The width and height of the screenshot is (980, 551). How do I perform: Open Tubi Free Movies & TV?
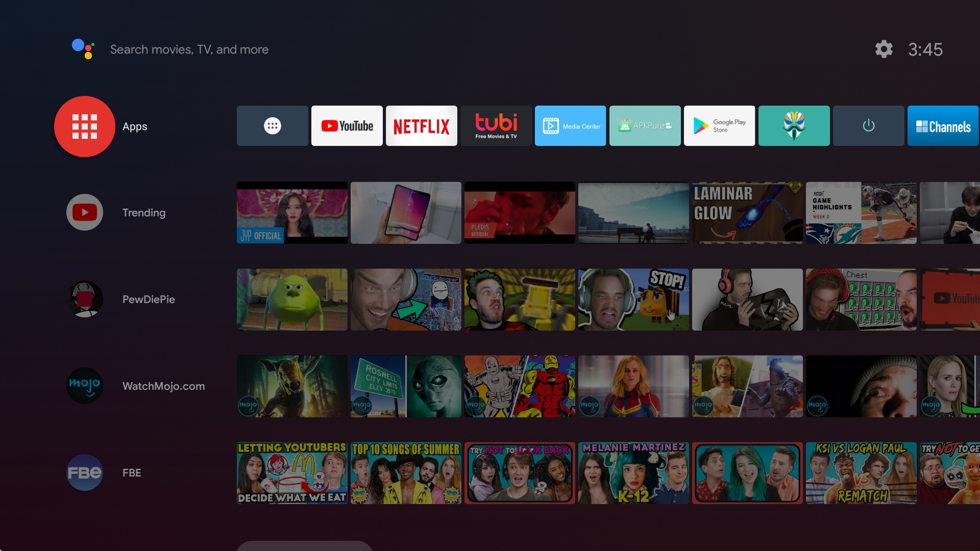point(496,126)
